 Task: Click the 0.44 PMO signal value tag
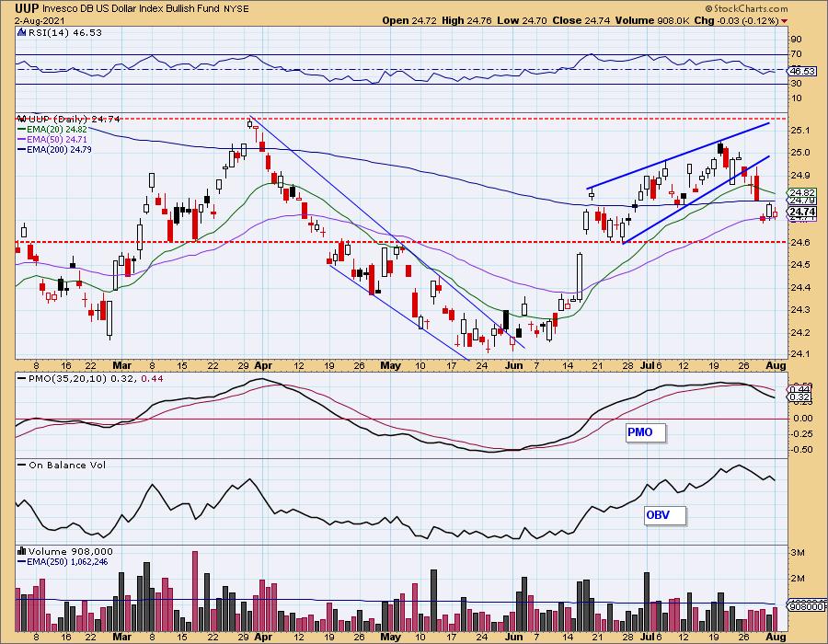point(800,389)
